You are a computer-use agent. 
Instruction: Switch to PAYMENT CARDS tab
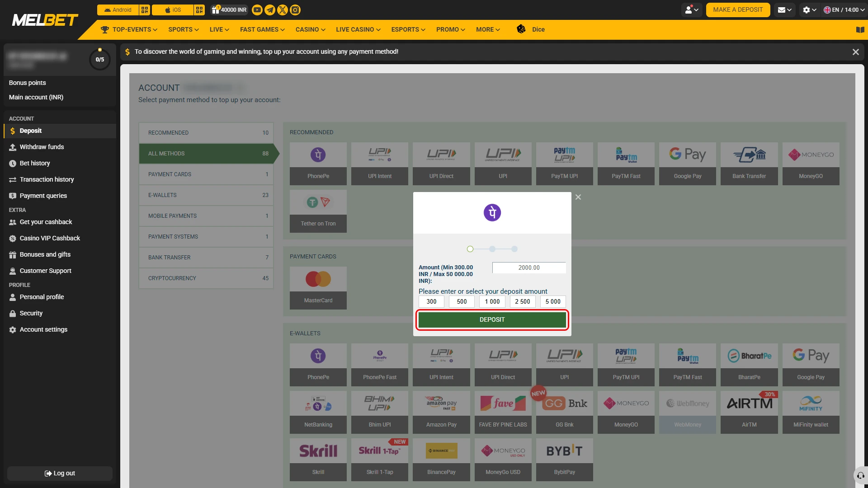206,174
